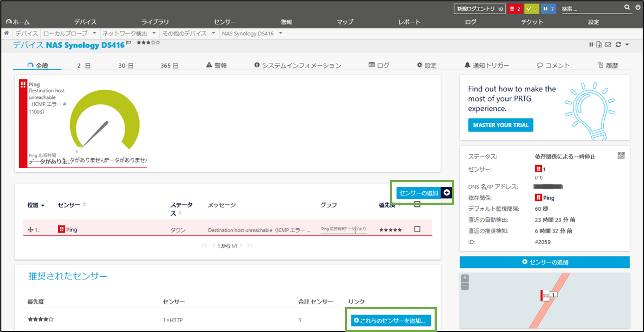Switch to the 30 日 tab
The image size is (644, 332).
(126, 65)
